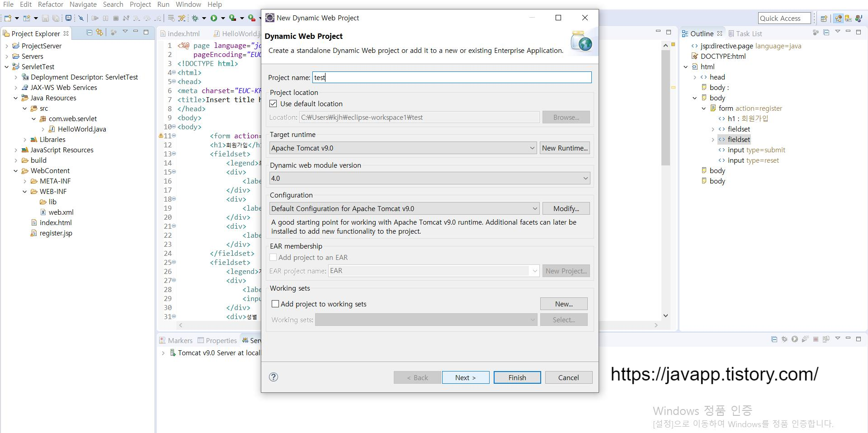This screenshot has height=433, width=868.
Task: Click the Quick Access search box
Action: click(784, 18)
